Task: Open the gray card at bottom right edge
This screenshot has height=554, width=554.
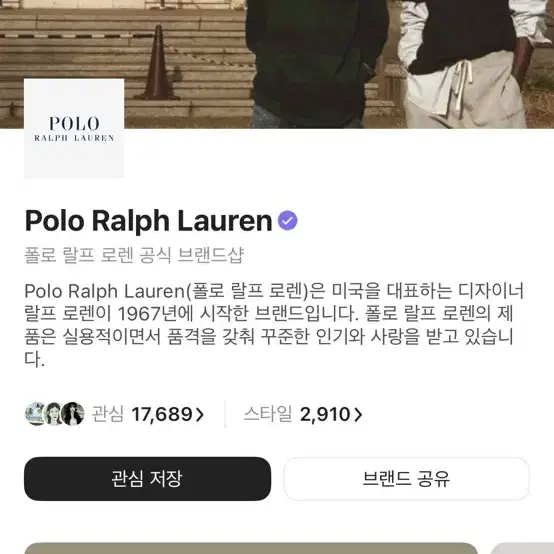Action: tap(522, 548)
